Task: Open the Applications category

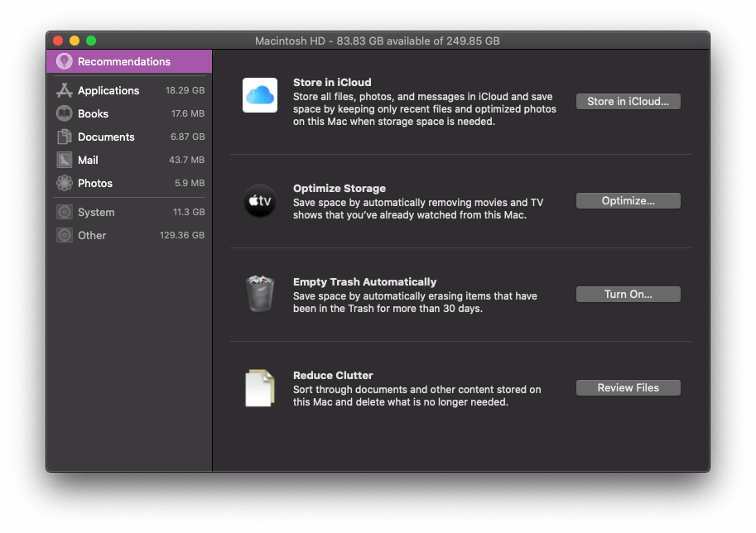Action: coord(129,90)
